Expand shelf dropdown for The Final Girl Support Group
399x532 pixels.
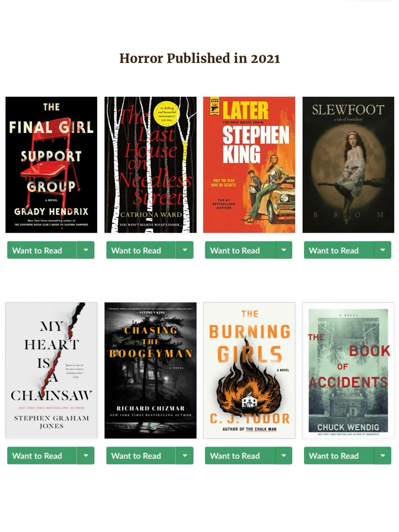(86, 250)
